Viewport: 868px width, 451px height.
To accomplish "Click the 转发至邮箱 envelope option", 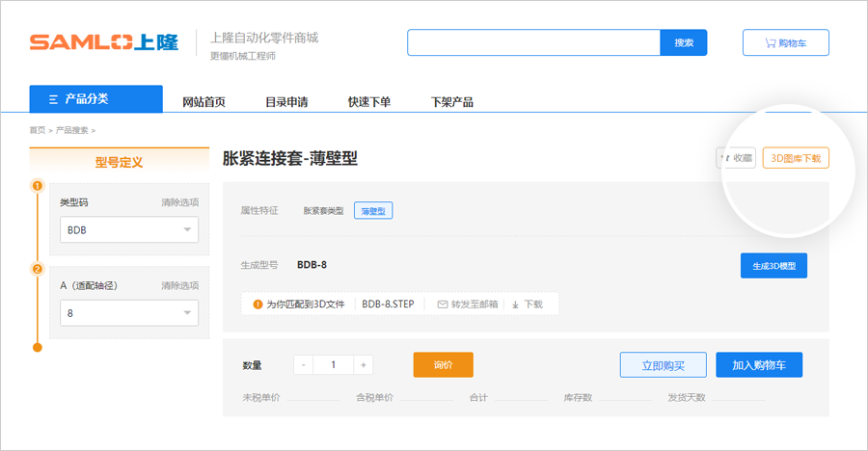I will pos(468,304).
